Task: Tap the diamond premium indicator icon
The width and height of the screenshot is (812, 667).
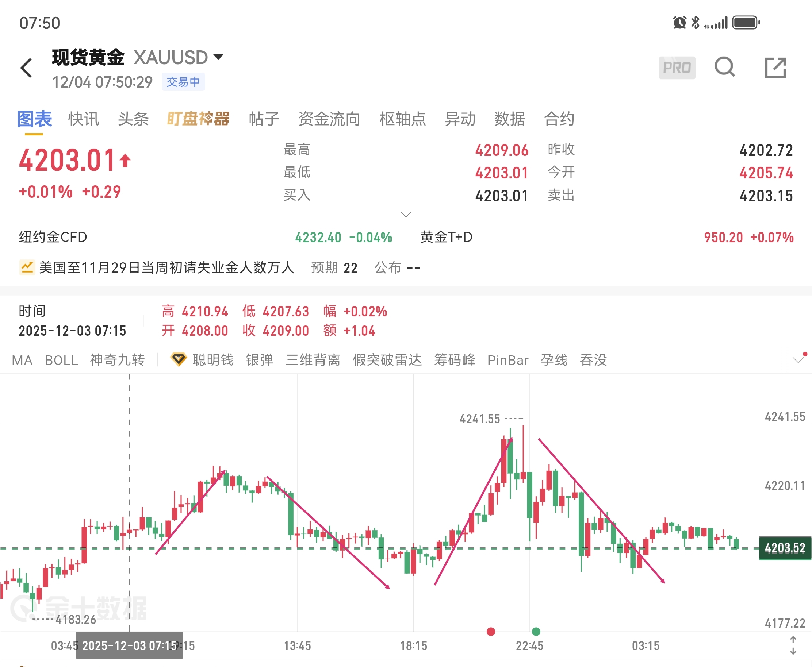Action: point(179,360)
